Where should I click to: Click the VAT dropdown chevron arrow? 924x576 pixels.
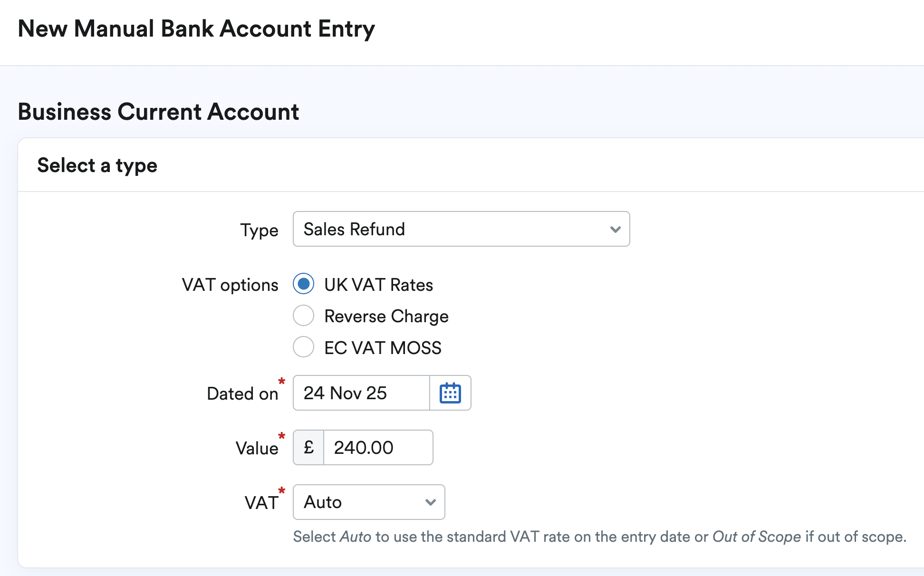[x=430, y=502]
